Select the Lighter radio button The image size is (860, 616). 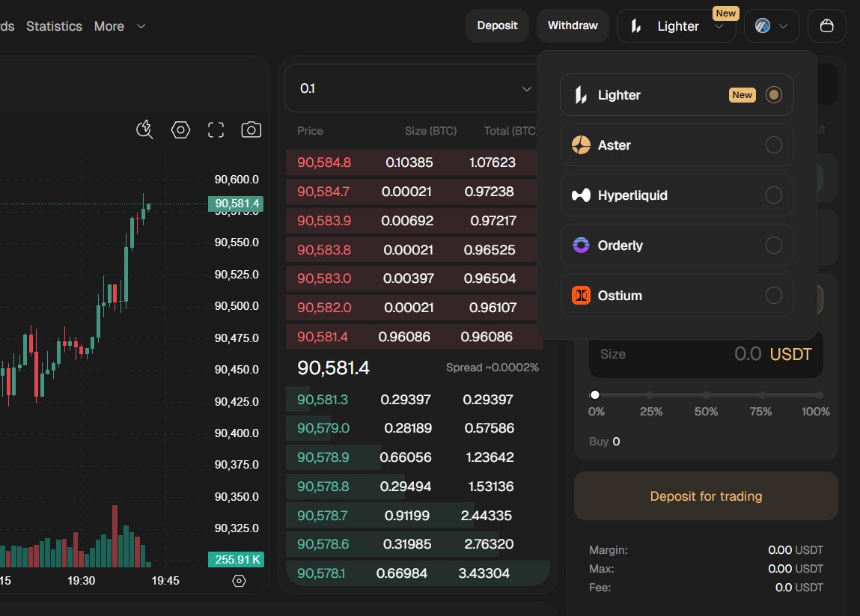(773, 95)
